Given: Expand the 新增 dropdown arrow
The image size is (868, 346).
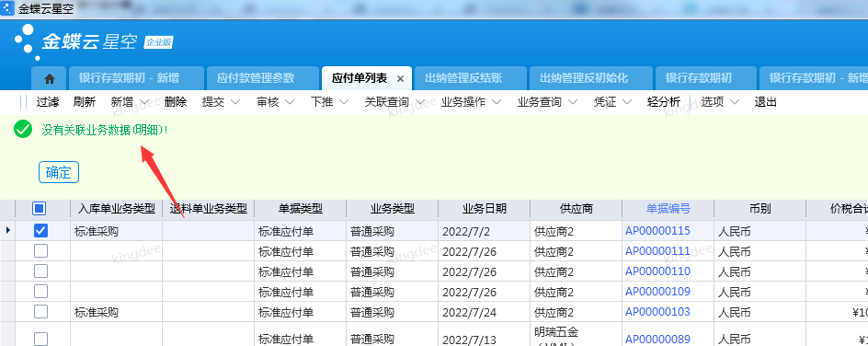Looking at the screenshot, I should pos(144,102).
